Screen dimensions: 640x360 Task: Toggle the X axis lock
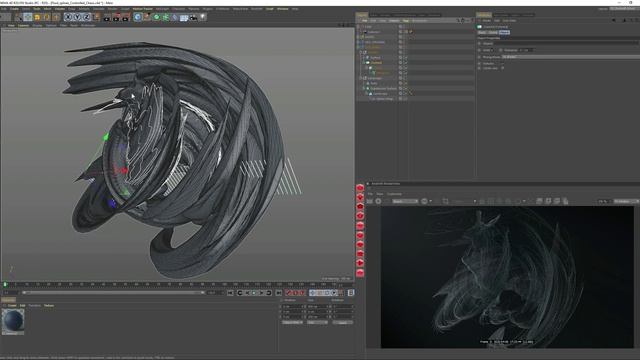pyautogui.click(x=68, y=17)
